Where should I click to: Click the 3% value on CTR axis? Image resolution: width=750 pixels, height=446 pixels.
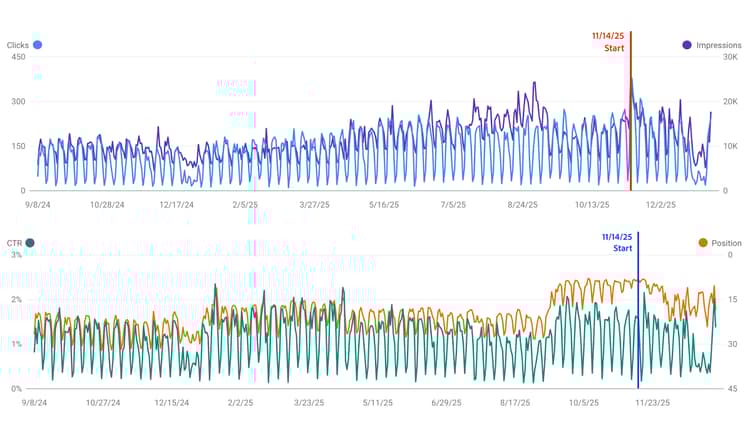(16, 255)
